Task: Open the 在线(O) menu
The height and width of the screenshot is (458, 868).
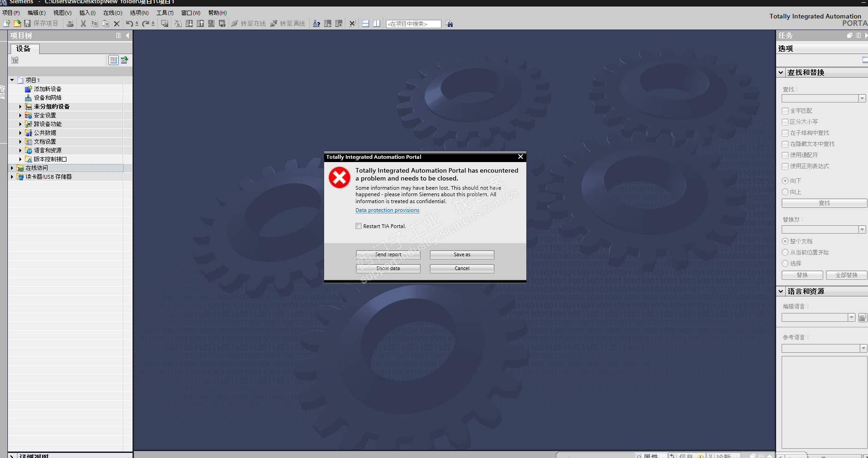Action: click(x=113, y=13)
